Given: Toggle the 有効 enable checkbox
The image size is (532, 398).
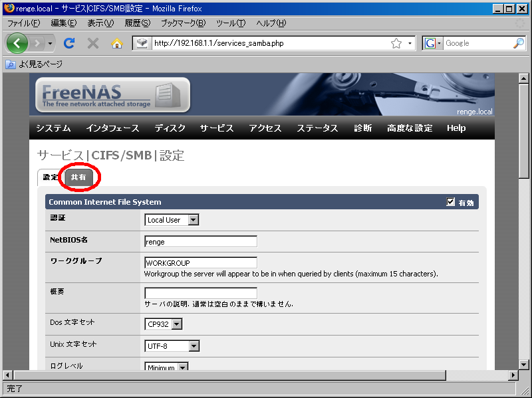Looking at the screenshot, I should [x=450, y=202].
